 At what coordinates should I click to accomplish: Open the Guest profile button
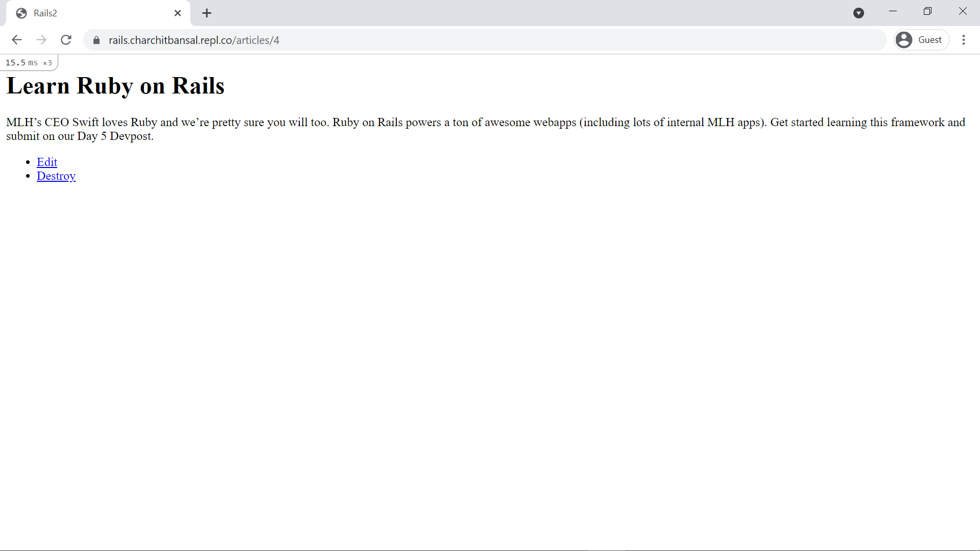pos(921,40)
